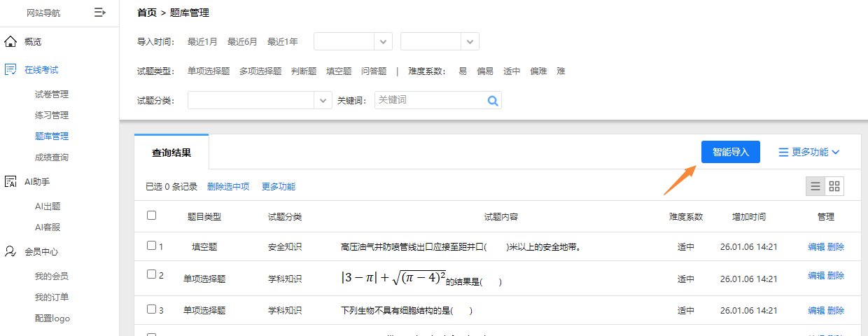Click the AI助手 icon in the sidebar

tap(10, 182)
